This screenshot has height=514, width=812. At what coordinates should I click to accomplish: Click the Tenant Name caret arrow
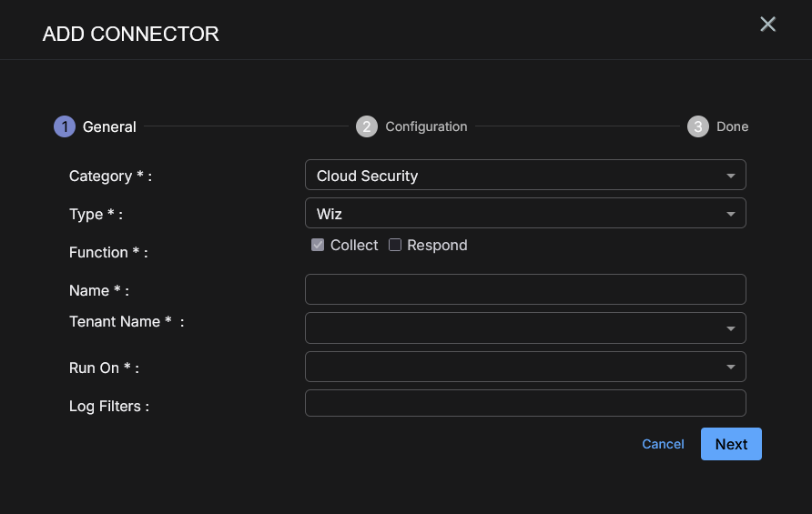pyautogui.click(x=730, y=328)
